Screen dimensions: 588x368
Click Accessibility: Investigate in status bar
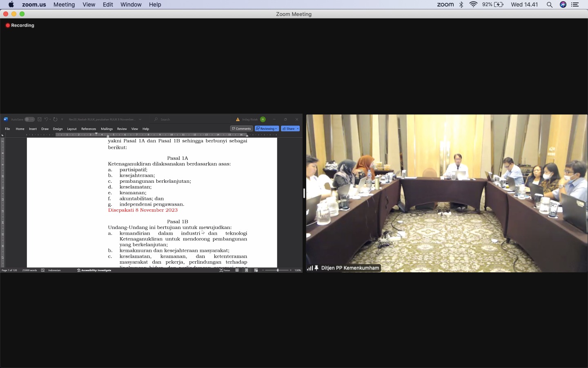[94, 270]
